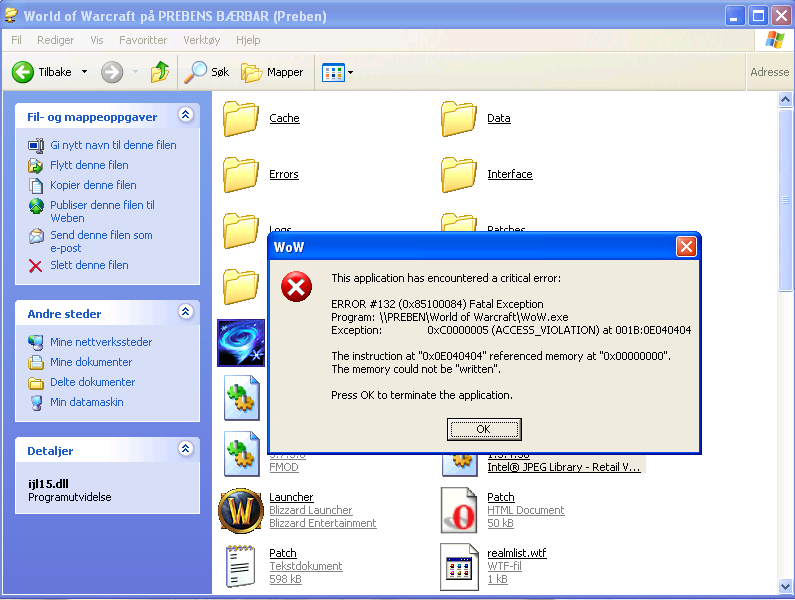Select the FMOD dll file icon
Screen dimensions: 795x600
click(x=242, y=454)
